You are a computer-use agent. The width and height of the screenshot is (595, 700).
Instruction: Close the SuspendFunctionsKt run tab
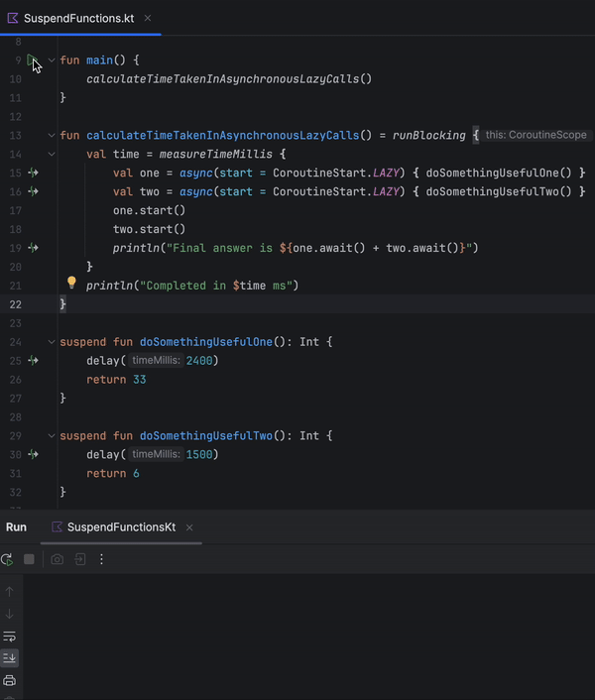click(x=189, y=527)
